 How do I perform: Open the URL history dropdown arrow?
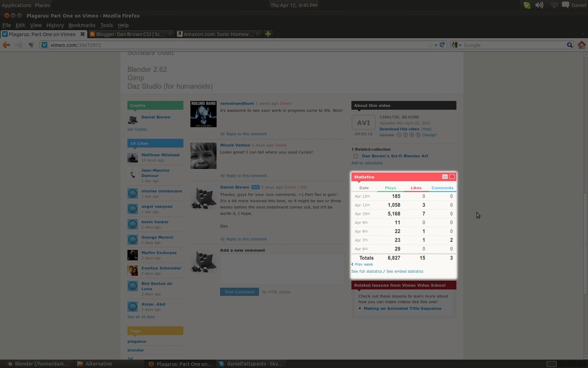tap(436, 45)
